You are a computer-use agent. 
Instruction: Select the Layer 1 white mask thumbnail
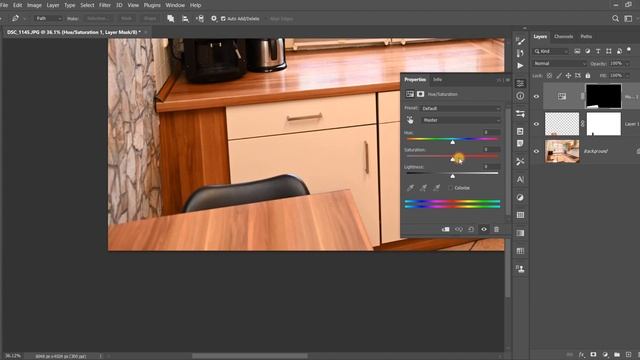(603, 124)
